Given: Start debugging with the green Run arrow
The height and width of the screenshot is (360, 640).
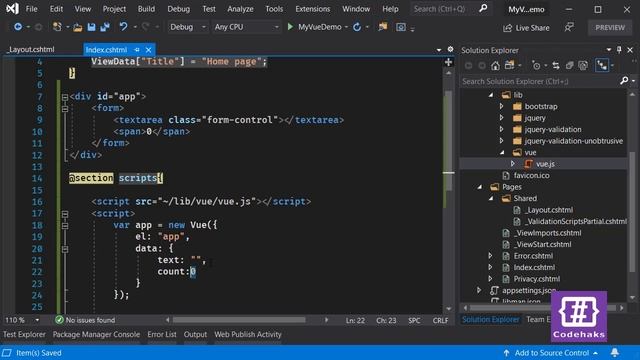Looking at the screenshot, I should [290, 27].
